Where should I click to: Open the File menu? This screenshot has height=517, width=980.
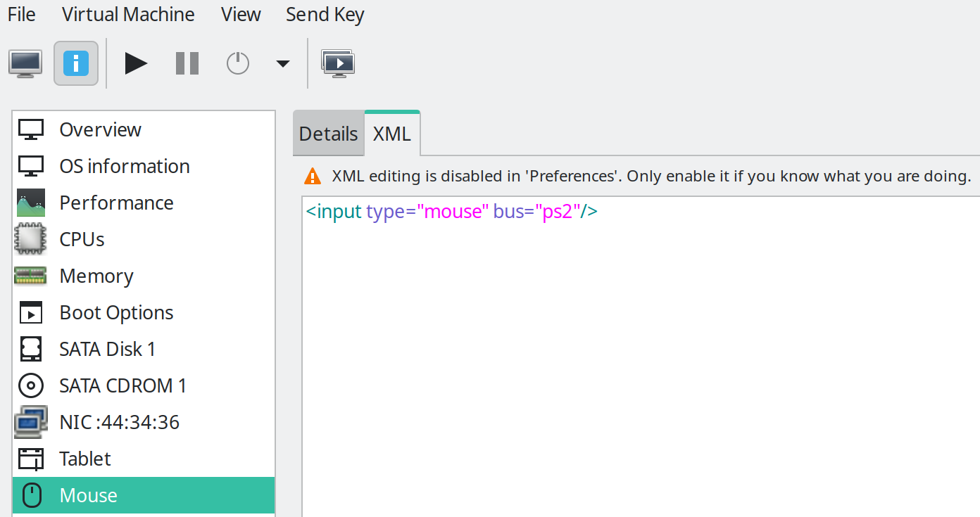tap(21, 15)
